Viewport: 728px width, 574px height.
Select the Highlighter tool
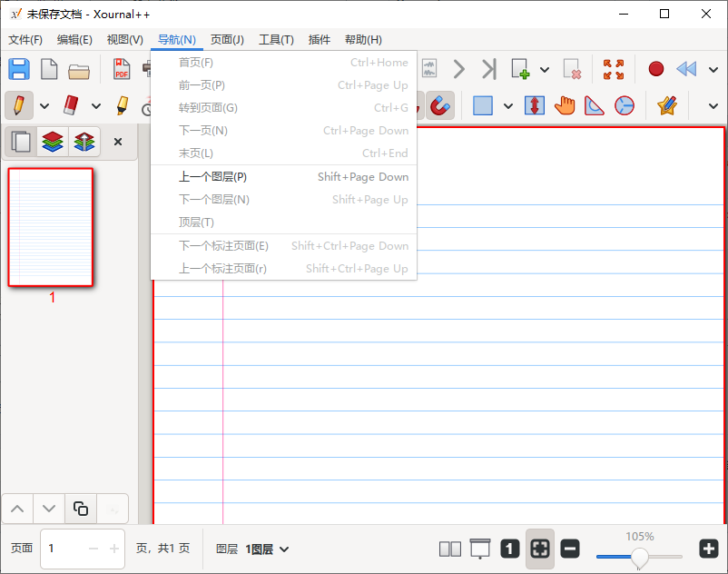click(x=123, y=105)
